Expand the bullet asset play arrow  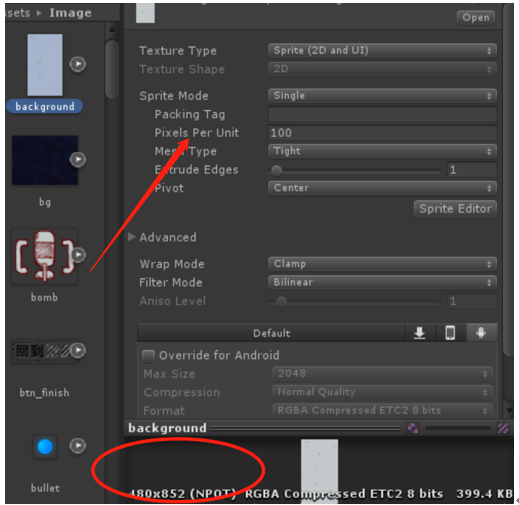78,446
